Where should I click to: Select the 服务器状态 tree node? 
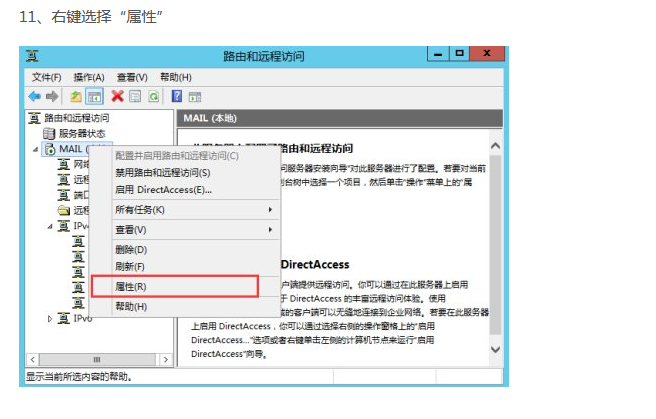click(81, 133)
